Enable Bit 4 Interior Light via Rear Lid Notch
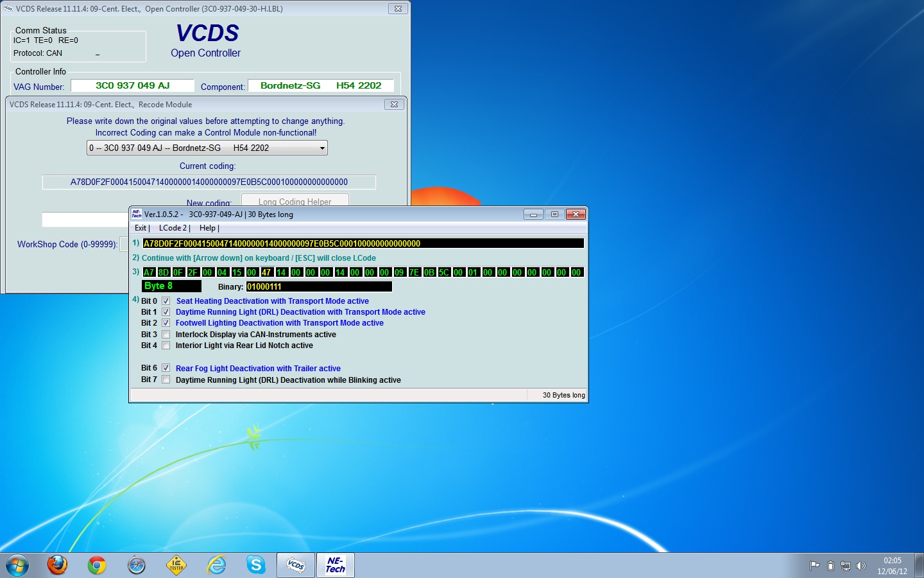Viewport: 924px width, 578px height. coord(166,346)
